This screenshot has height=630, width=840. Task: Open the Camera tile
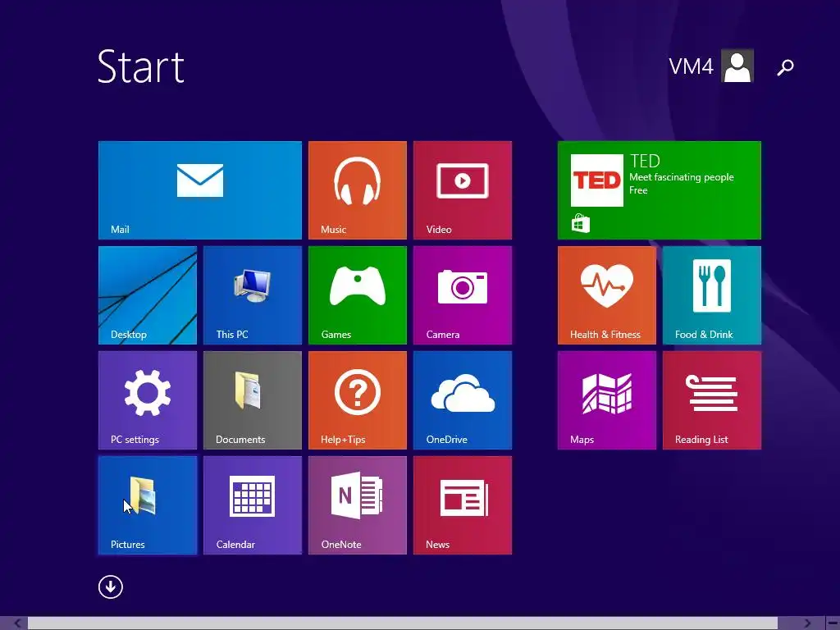[463, 295]
